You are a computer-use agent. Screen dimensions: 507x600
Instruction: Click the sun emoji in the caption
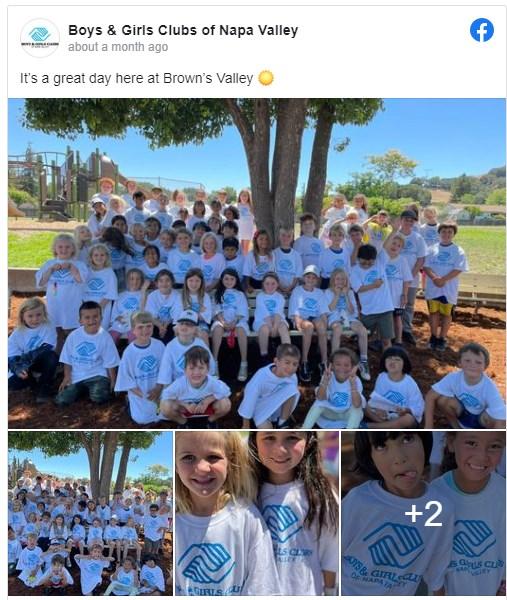[x=266, y=78]
